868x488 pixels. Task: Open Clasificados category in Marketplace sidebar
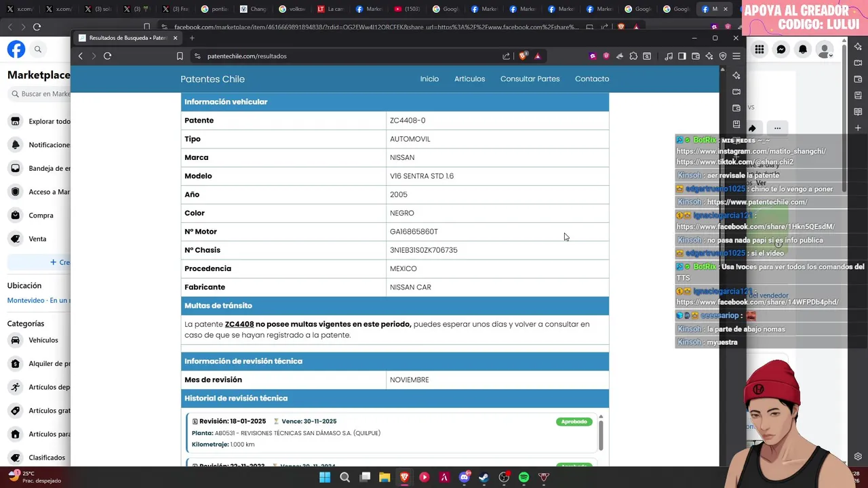point(39,457)
